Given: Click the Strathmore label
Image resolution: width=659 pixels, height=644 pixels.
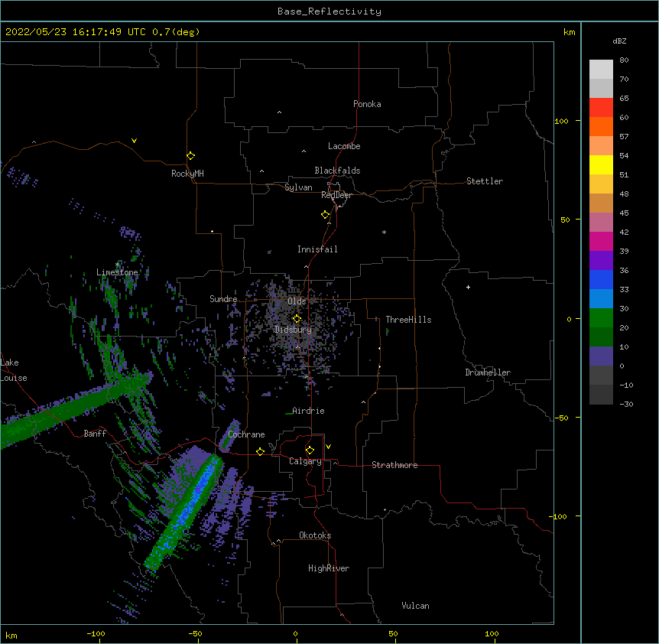Looking at the screenshot, I should (x=394, y=465).
